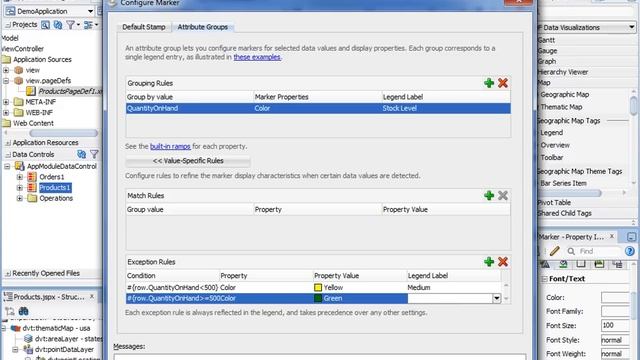
Task: Click filter funnel in Data Controls panel
Action: (94, 154)
